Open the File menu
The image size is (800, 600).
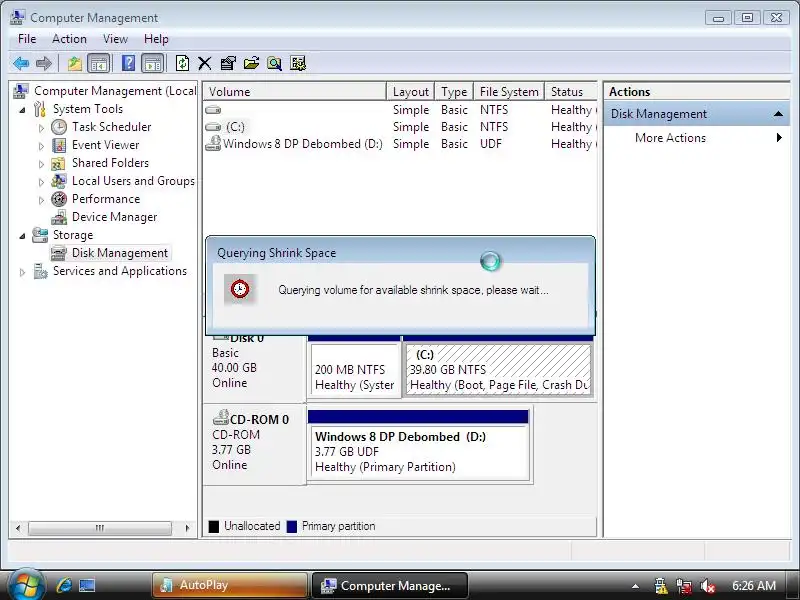pos(27,39)
